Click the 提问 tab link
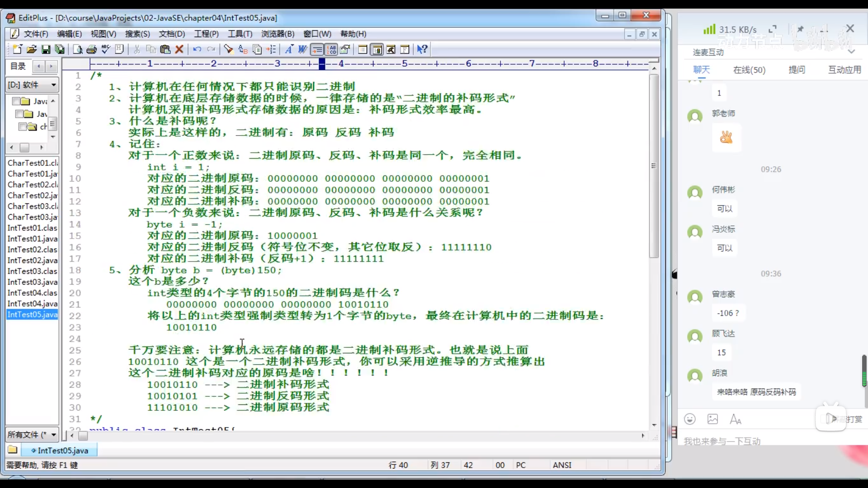This screenshot has width=868, height=488. 797,70
